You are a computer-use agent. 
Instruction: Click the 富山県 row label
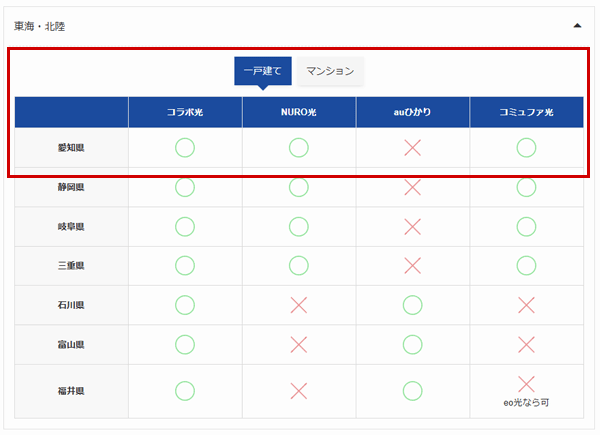click(71, 345)
